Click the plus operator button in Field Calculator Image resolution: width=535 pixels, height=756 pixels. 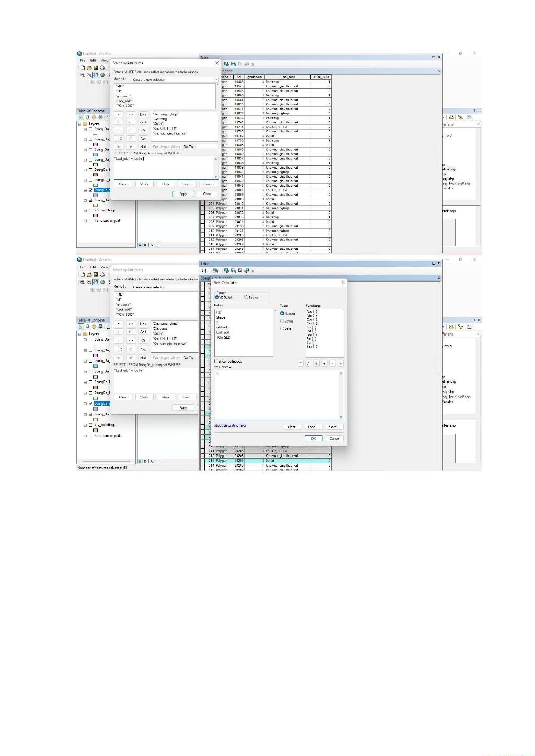[x=324, y=363]
